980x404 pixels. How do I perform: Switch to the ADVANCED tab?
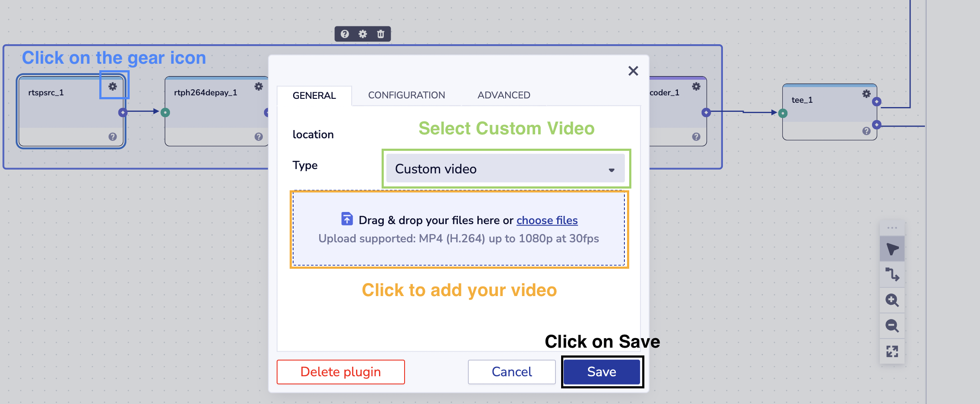tap(503, 95)
